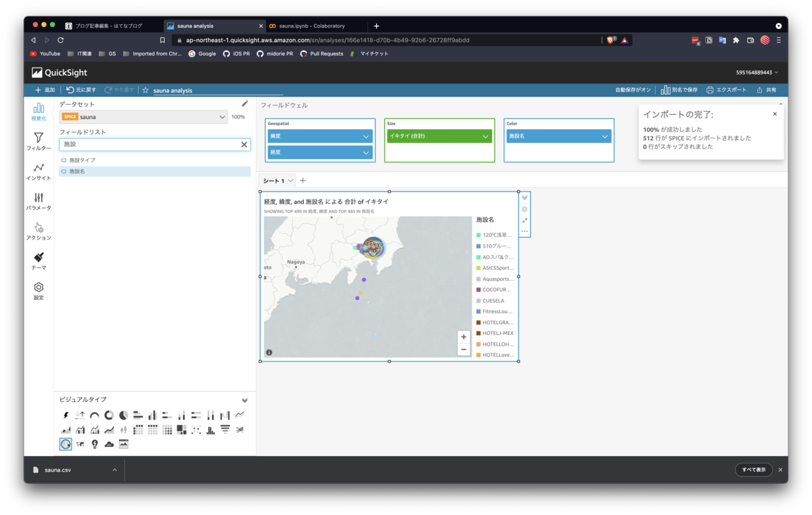812x515 pixels.
Task: Maximize the visual using expand icon
Action: pos(524,221)
